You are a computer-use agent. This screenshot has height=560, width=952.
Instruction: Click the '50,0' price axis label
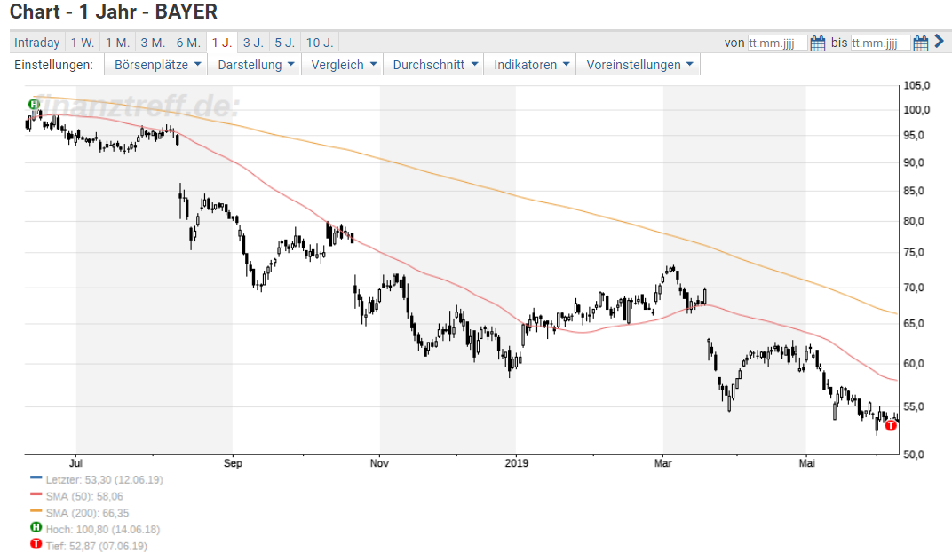pyautogui.click(x=915, y=454)
